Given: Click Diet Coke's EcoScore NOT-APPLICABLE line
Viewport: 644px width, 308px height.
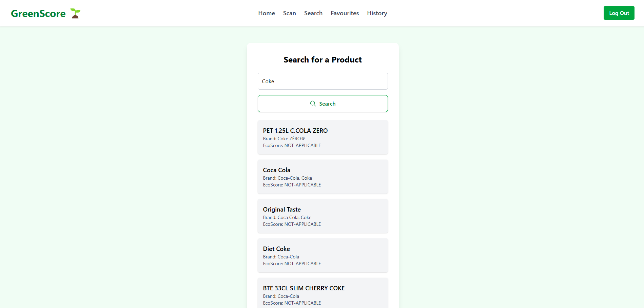Looking at the screenshot, I should tap(292, 264).
